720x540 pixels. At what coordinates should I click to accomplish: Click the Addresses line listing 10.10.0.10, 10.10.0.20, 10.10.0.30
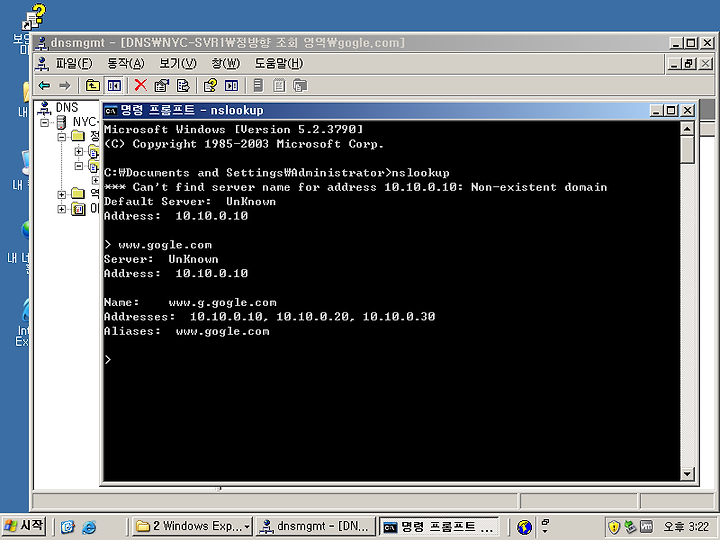pos(270,317)
